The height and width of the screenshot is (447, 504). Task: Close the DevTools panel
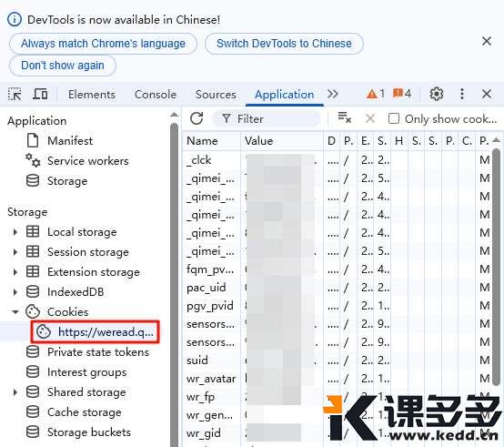pos(487,94)
